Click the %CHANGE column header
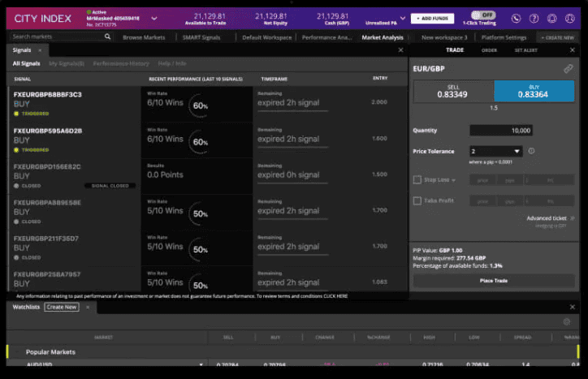This screenshot has height=379, width=588. tap(378, 338)
